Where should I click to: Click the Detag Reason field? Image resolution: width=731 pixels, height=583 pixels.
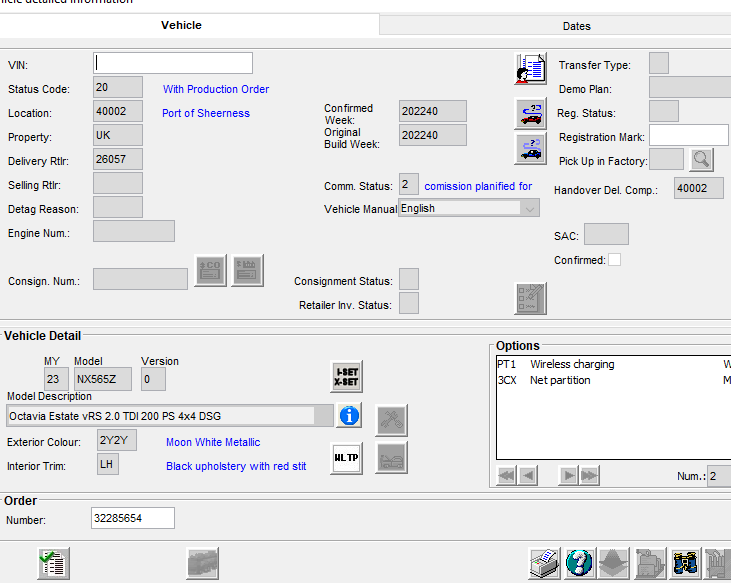click(118, 207)
